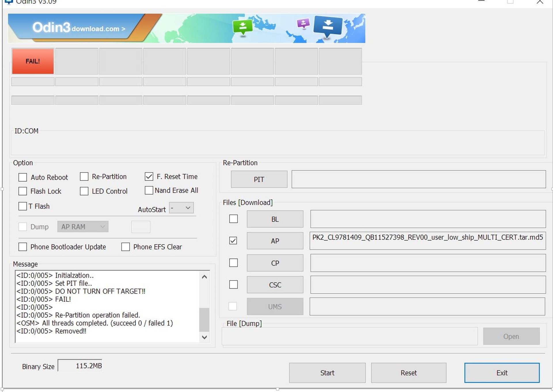Screen dimensions: 553x392
Task: Click 'Re-Partition operation failed.' log line
Action: tap(78, 315)
